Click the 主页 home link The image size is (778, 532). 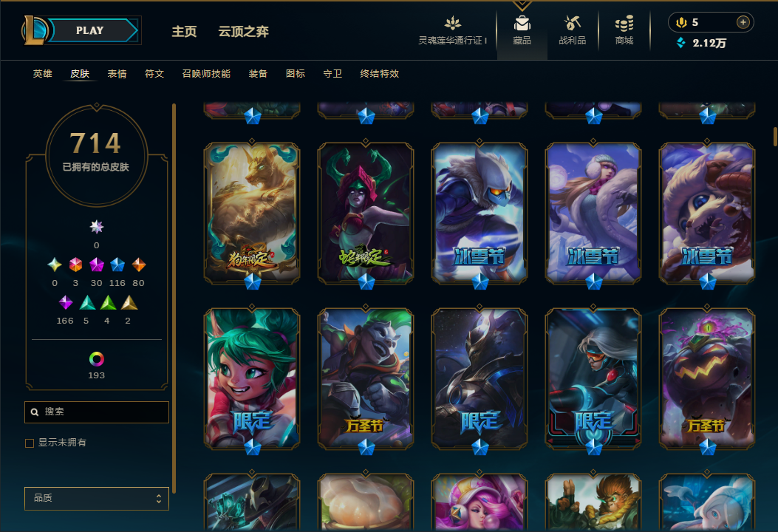coord(184,32)
